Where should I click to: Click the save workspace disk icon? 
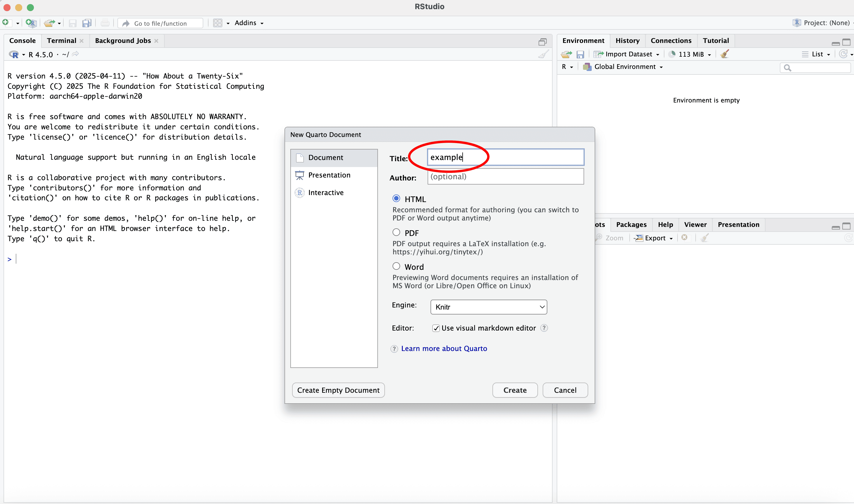click(580, 54)
